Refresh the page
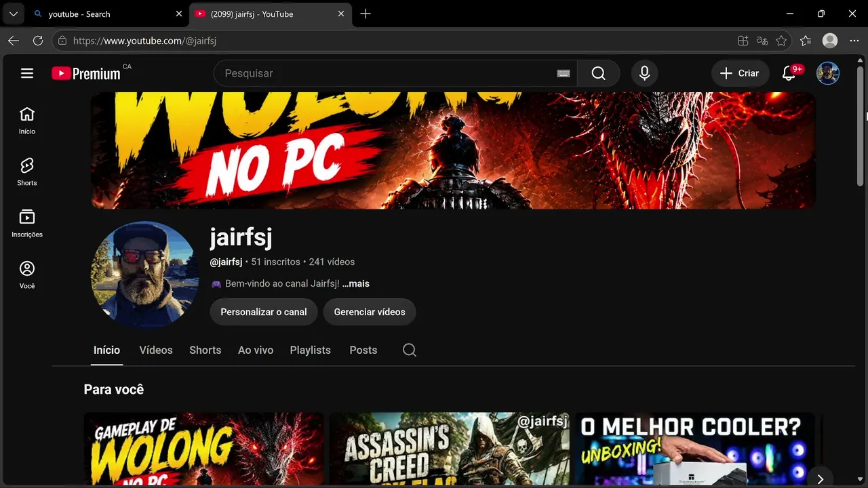The height and width of the screenshot is (488, 868). pyautogui.click(x=38, y=41)
